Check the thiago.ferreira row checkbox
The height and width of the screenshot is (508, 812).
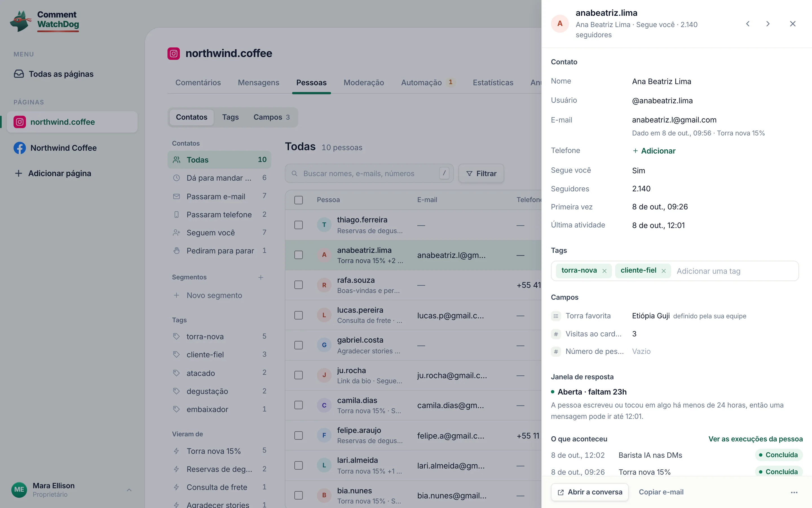(298, 225)
